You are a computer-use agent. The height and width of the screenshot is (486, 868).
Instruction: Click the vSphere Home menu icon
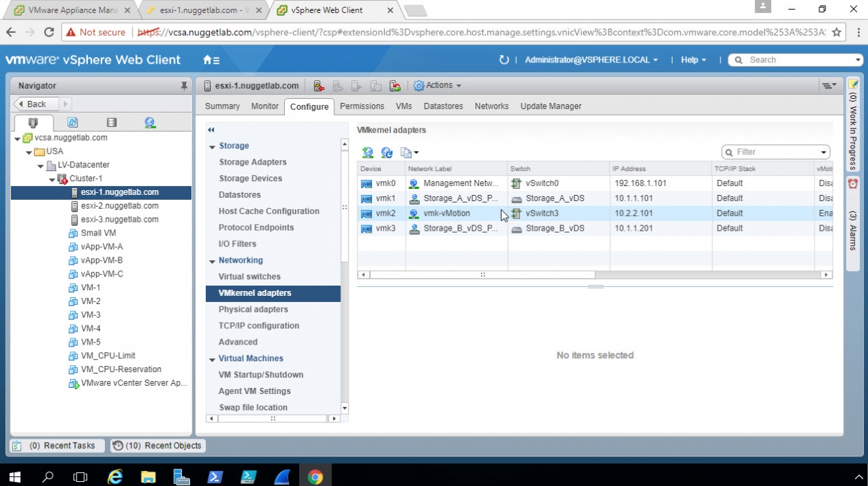point(211,60)
